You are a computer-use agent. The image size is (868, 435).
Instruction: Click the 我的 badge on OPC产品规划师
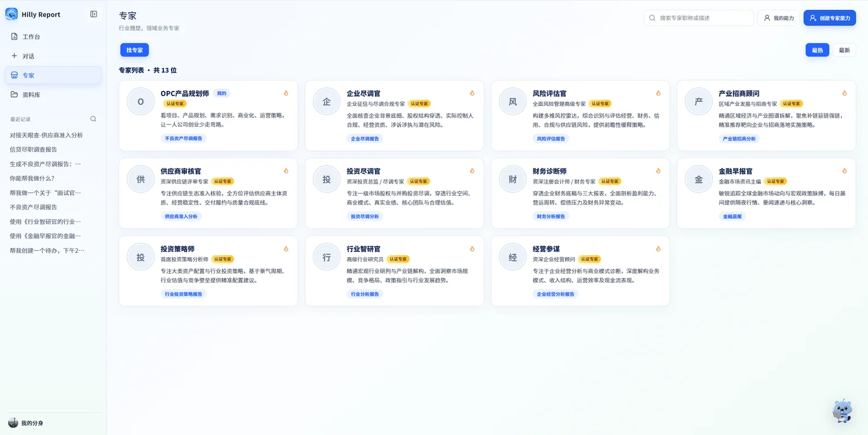(222, 93)
